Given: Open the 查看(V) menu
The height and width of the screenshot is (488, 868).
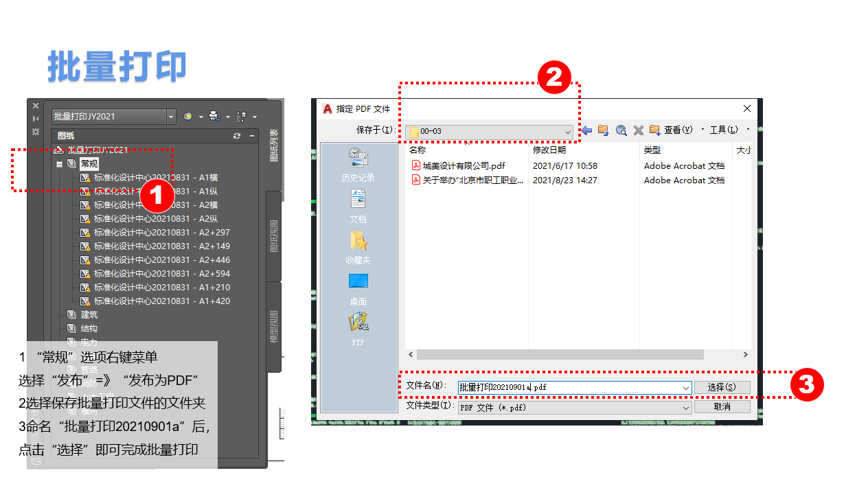Looking at the screenshot, I should click(x=677, y=130).
